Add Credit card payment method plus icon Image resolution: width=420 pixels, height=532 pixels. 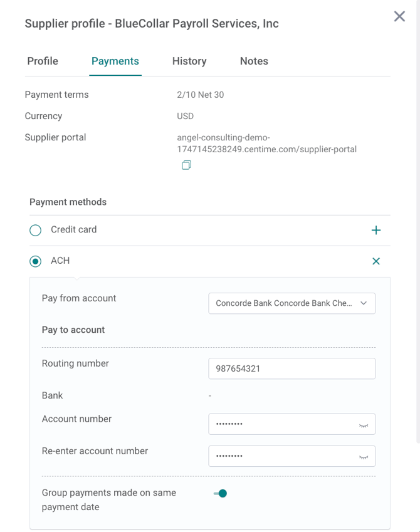(376, 231)
